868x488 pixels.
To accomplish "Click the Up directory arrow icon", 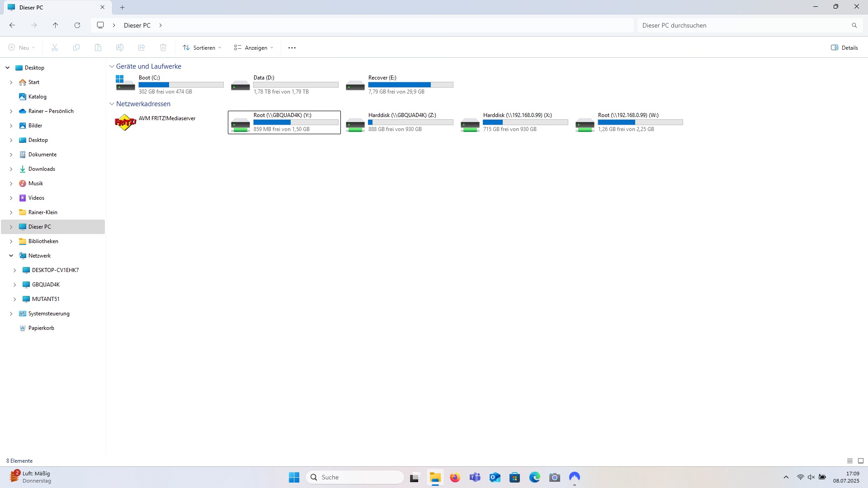I will (55, 25).
